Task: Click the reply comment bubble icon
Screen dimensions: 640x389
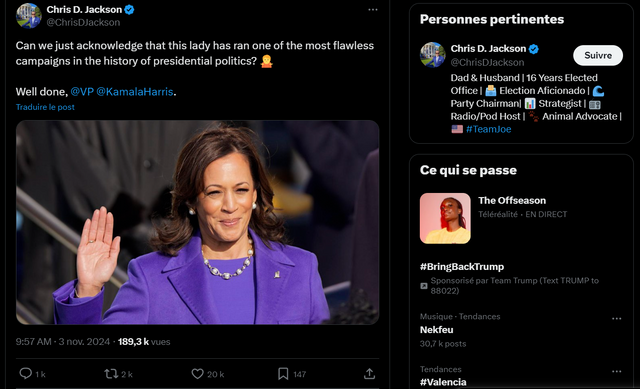Action: click(x=26, y=373)
